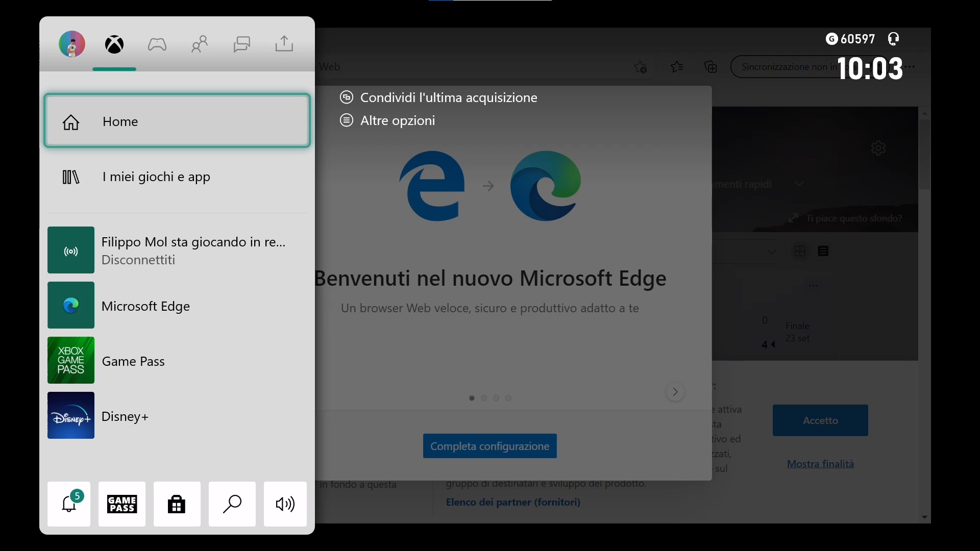This screenshot has height=551, width=980.
Task: Expand Xbox profile menu icon
Action: pos(71,44)
